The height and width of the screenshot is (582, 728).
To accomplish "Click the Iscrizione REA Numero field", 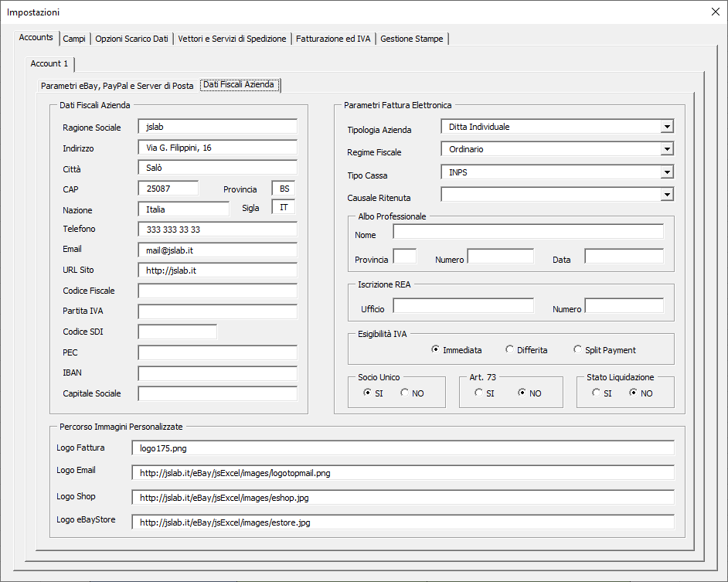I will (x=624, y=305).
